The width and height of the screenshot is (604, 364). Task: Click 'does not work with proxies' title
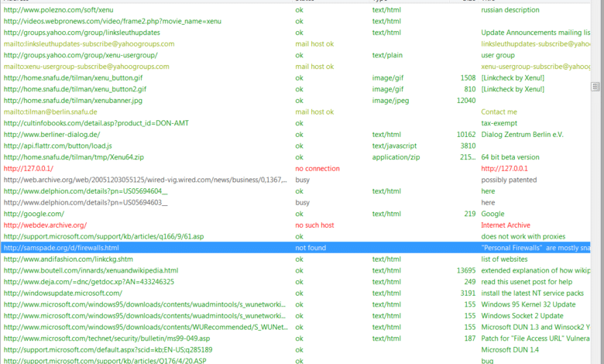tap(523, 237)
